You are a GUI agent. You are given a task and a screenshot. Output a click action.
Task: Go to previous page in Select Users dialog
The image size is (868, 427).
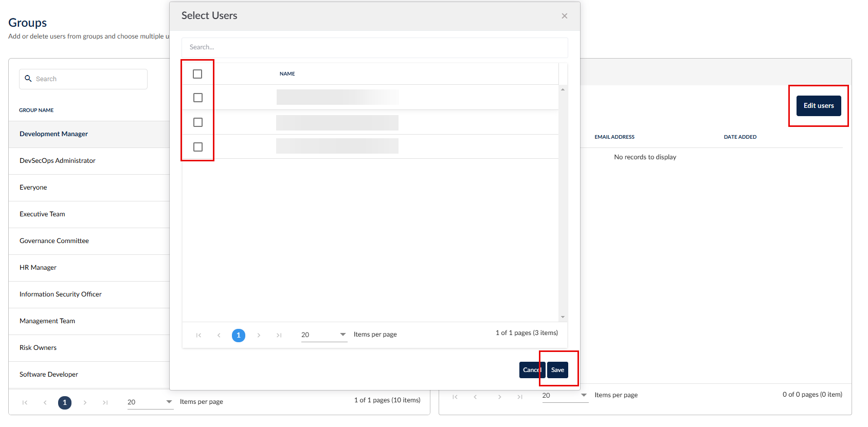(219, 336)
